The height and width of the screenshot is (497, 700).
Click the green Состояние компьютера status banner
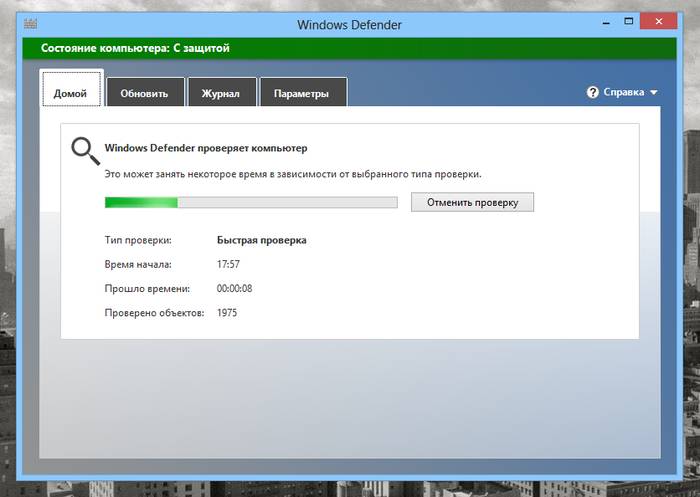(350, 47)
